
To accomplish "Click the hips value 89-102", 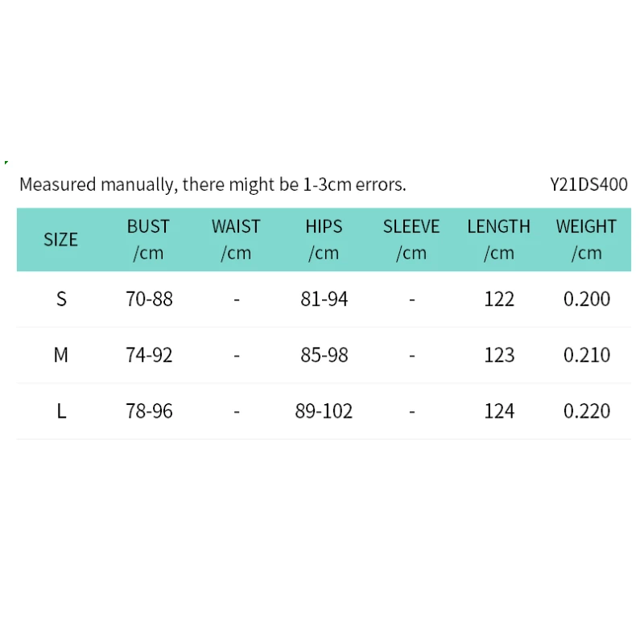I will coord(324,411).
